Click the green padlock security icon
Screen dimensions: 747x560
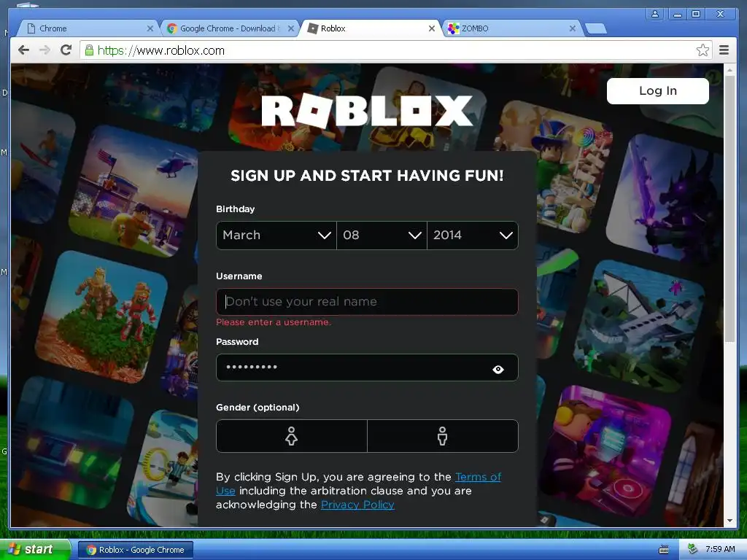(x=89, y=50)
